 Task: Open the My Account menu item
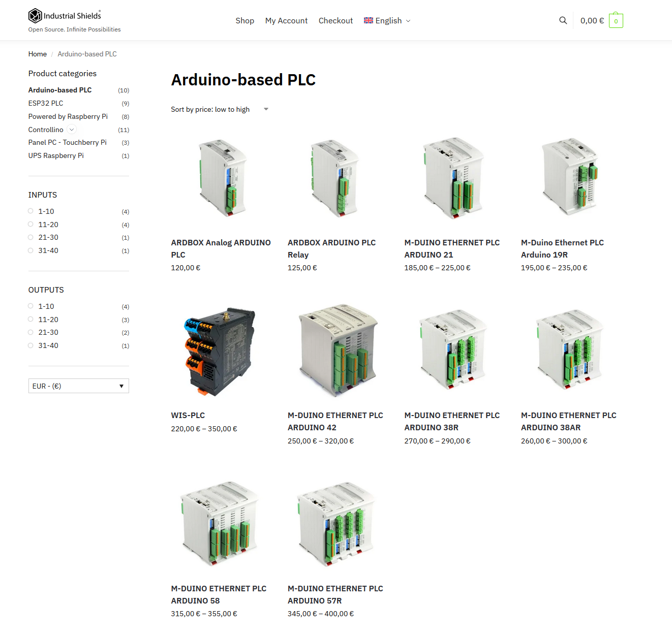click(x=286, y=21)
